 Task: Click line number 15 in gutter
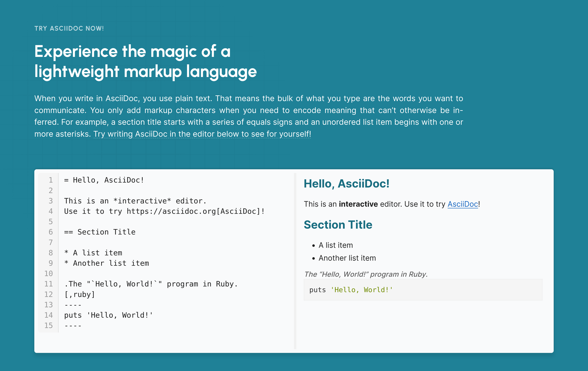point(49,325)
